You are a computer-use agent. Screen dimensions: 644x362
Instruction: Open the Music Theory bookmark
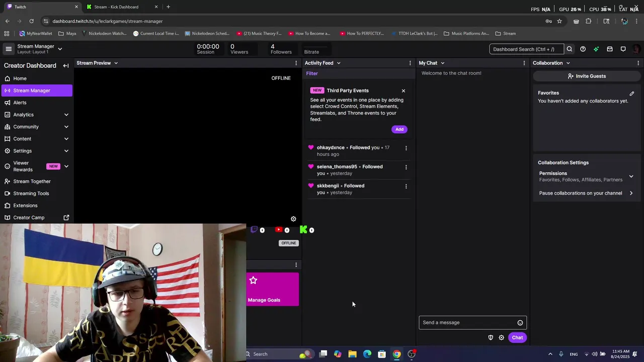259,34
